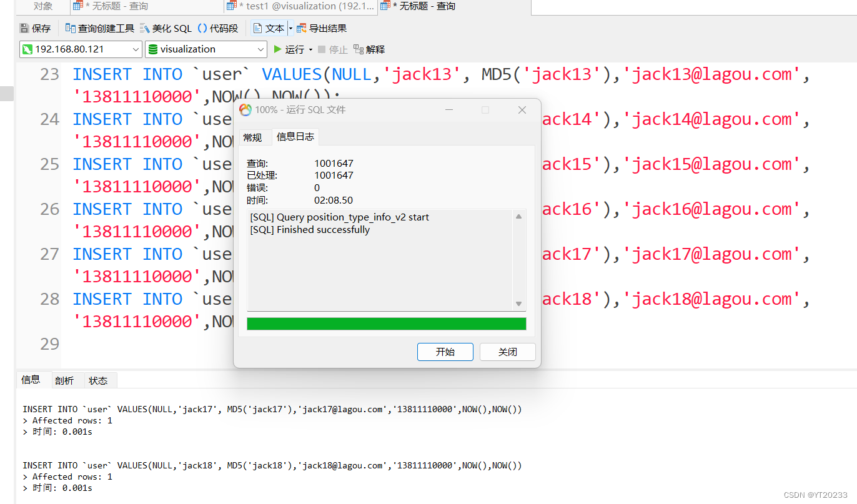Open the 信息 results tab
This screenshot has width=857, height=504.
click(31, 379)
